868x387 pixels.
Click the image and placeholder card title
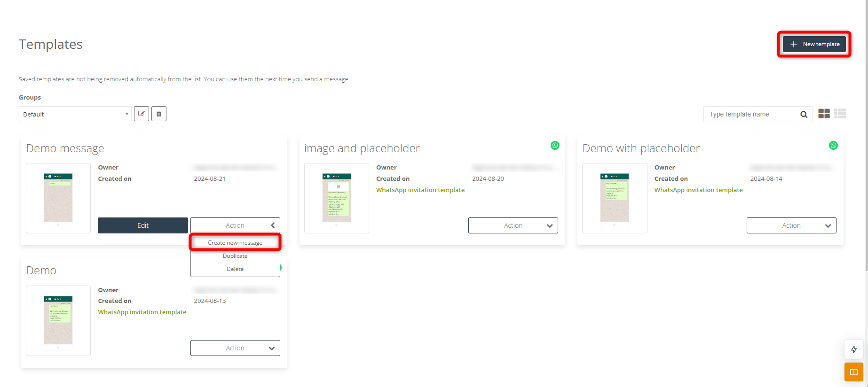coord(362,148)
